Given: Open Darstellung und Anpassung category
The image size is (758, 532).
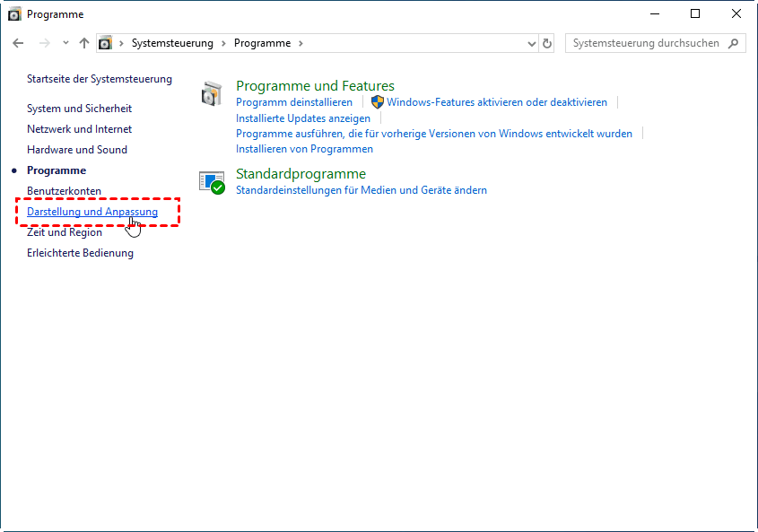Looking at the screenshot, I should click(x=92, y=212).
